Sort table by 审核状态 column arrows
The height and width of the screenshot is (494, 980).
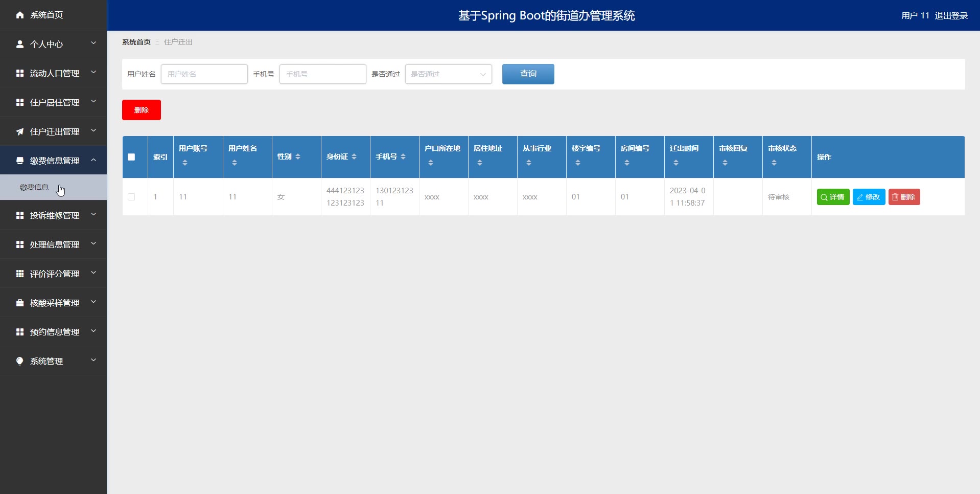(774, 163)
